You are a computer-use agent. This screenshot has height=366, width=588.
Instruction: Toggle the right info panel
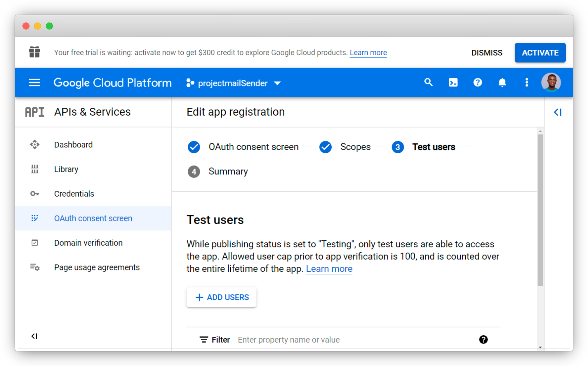click(x=557, y=112)
